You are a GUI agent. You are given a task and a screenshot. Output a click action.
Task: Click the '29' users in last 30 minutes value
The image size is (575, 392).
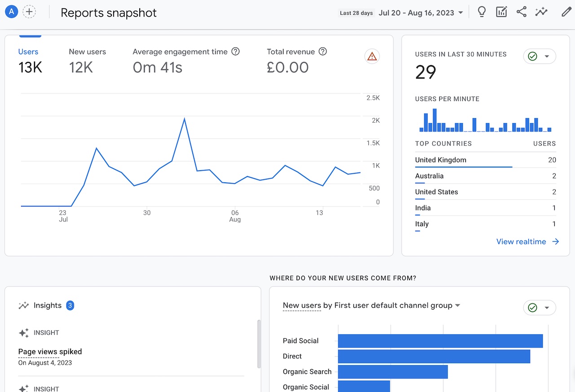coord(426,72)
